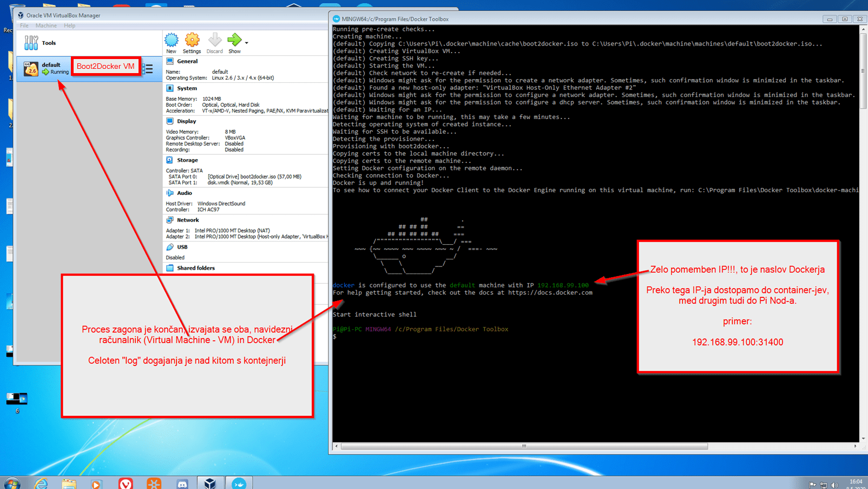Click the terminal vertical scrollbar down arrow

[x=863, y=439]
